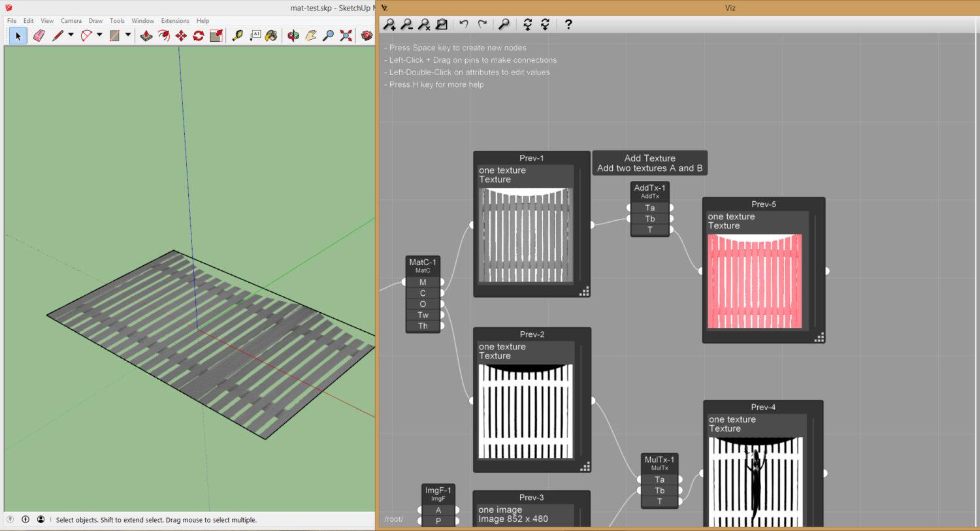This screenshot has width=980, height=531.
Task: Click Zoom Extents in Viz toolbar
Action: point(442,24)
